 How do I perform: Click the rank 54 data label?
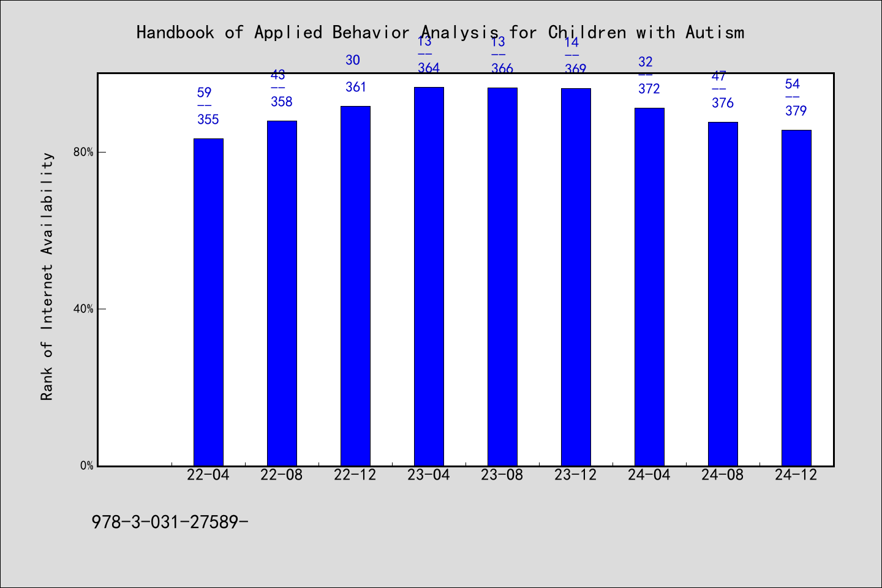(793, 84)
